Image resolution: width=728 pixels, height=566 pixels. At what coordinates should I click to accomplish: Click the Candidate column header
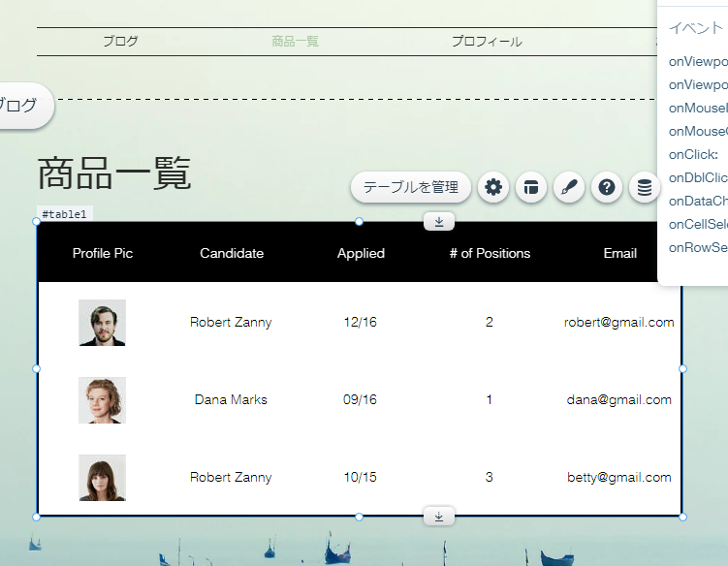point(232,253)
